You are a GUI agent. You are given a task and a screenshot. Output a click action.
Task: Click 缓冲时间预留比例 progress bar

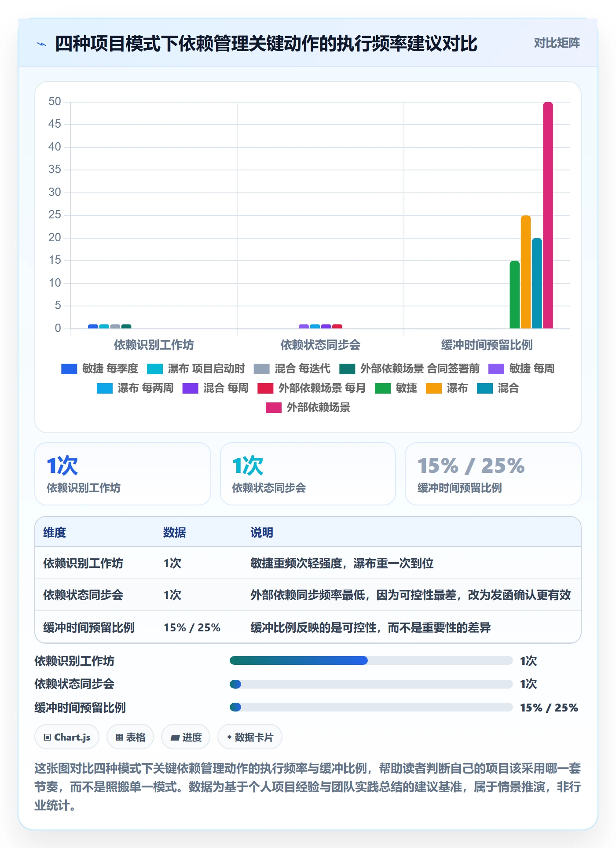coord(371,707)
